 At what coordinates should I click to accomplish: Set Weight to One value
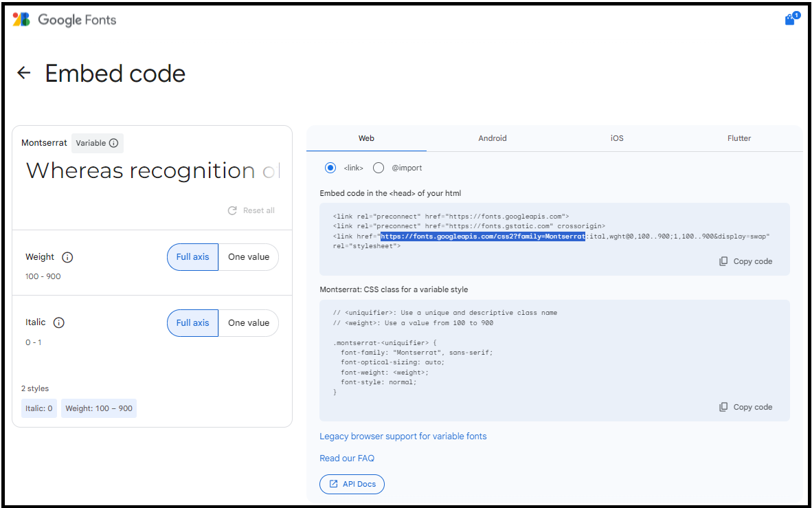tap(249, 257)
